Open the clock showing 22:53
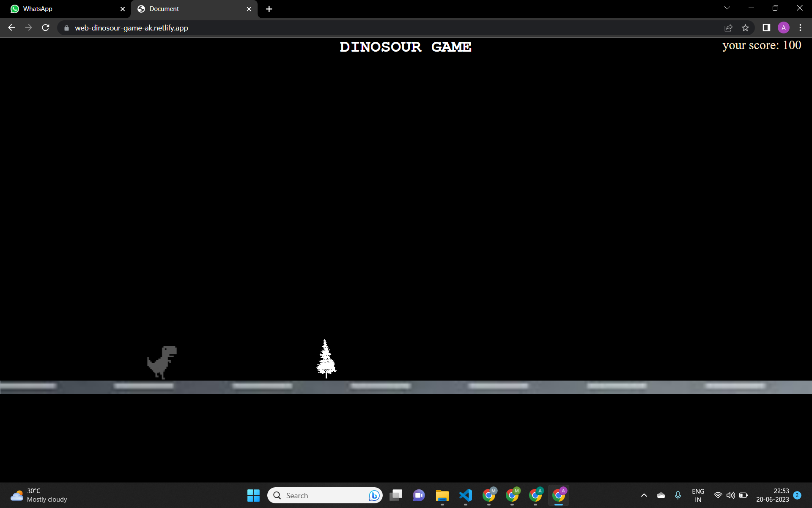This screenshot has width=812, height=508. click(773, 495)
